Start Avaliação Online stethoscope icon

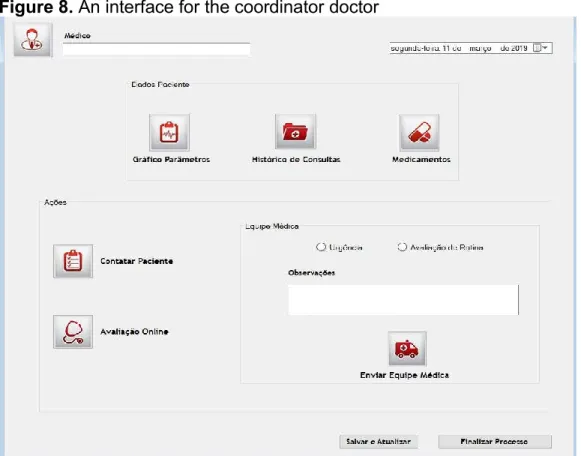(x=73, y=332)
